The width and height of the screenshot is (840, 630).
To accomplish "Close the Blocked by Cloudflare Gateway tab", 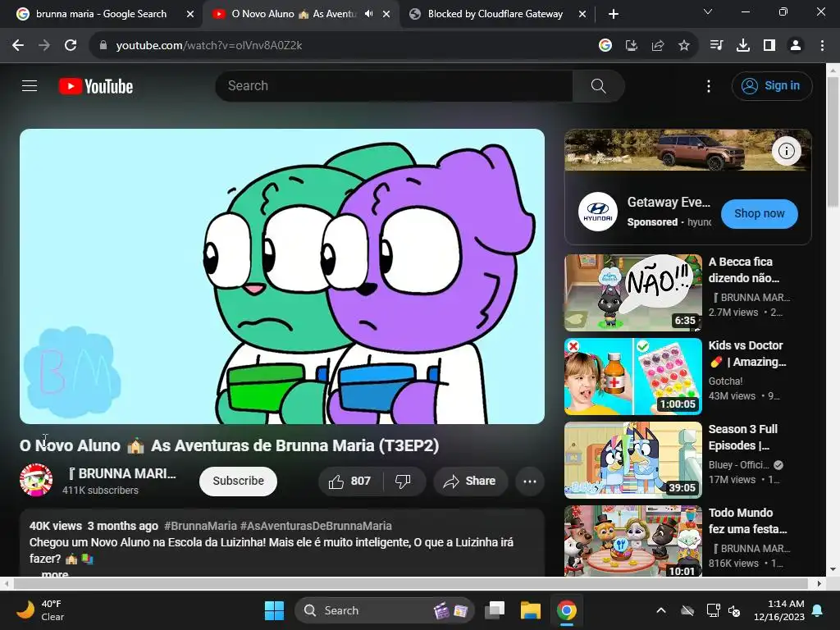I will (582, 14).
